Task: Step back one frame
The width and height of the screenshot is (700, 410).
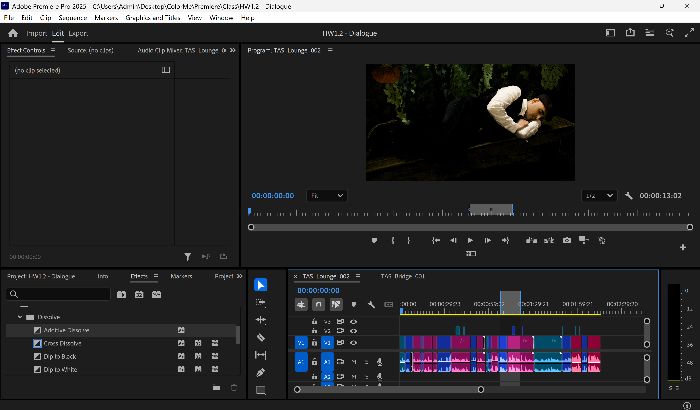Action: click(x=453, y=240)
